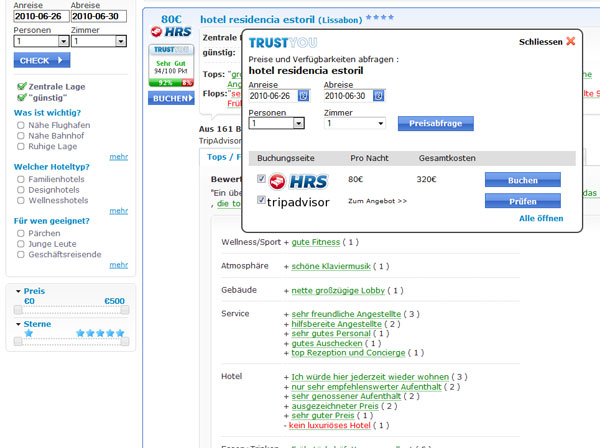
Task: Check the Nähe Bahnhof option
Action: (x=21, y=136)
